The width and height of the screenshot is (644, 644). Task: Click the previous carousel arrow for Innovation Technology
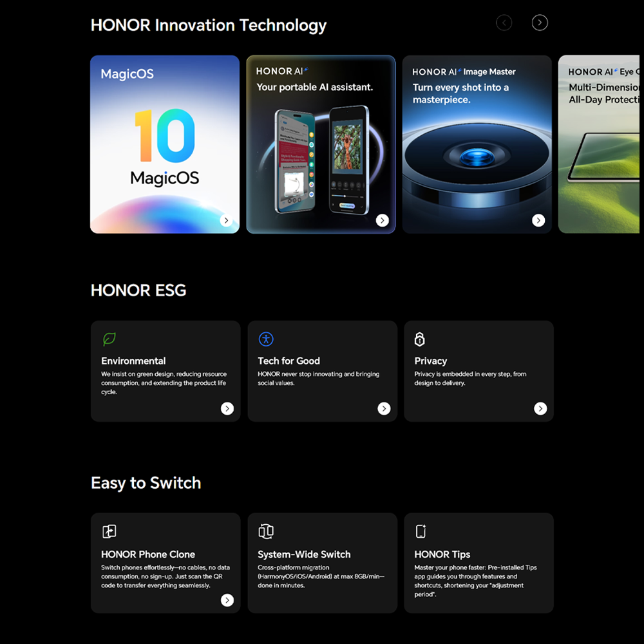tap(504, 23)
